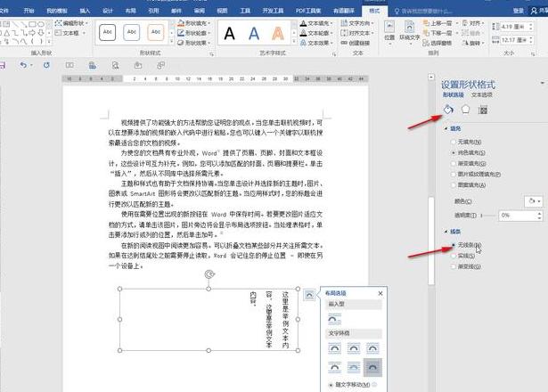Switch to the 视图 (View) tab

[x=222, y=11]
